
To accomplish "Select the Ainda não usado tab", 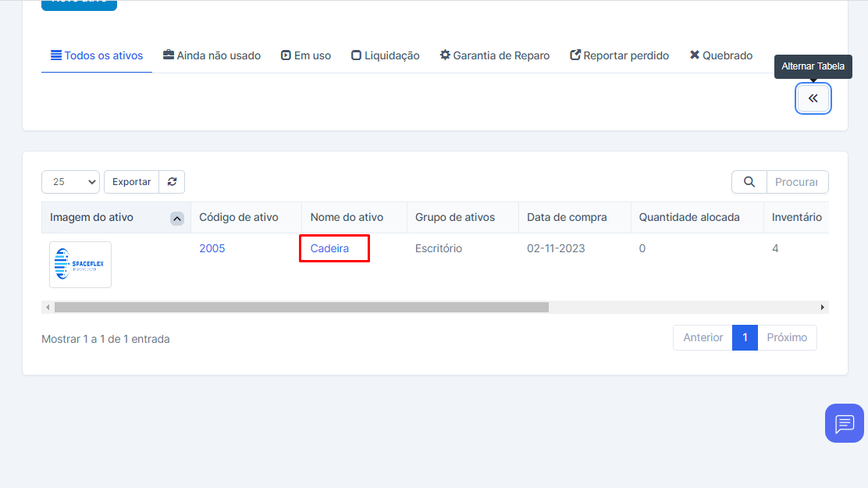I will pos(212,56).
